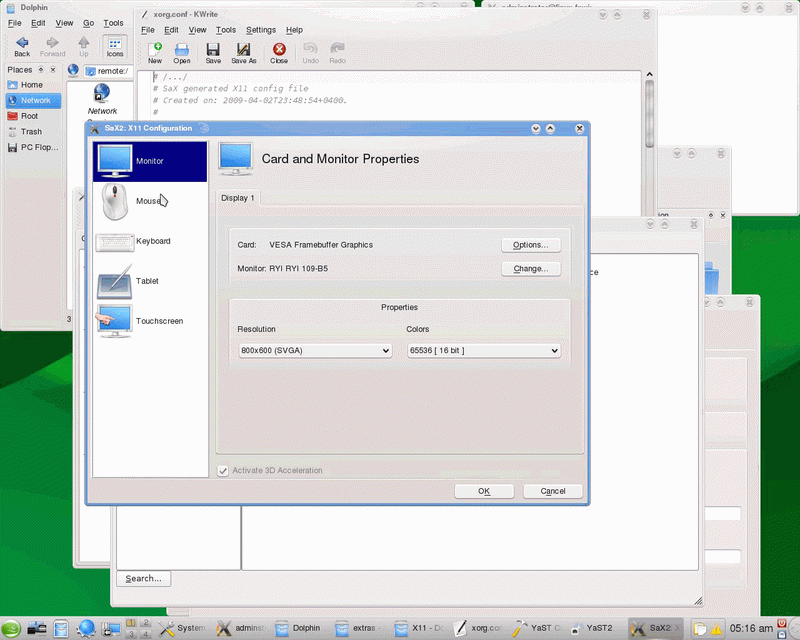Go Back in Dolphin
800x640 pixels.
[22, 46]
